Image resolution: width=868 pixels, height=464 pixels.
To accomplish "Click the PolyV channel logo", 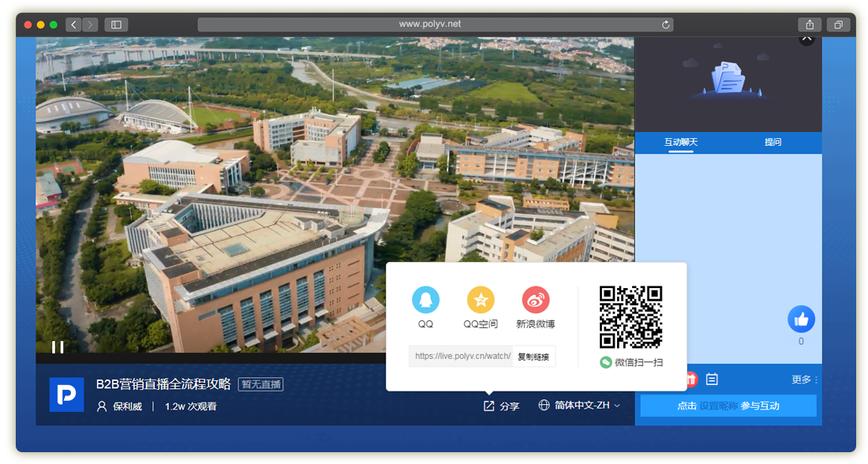I will [66, 395].
